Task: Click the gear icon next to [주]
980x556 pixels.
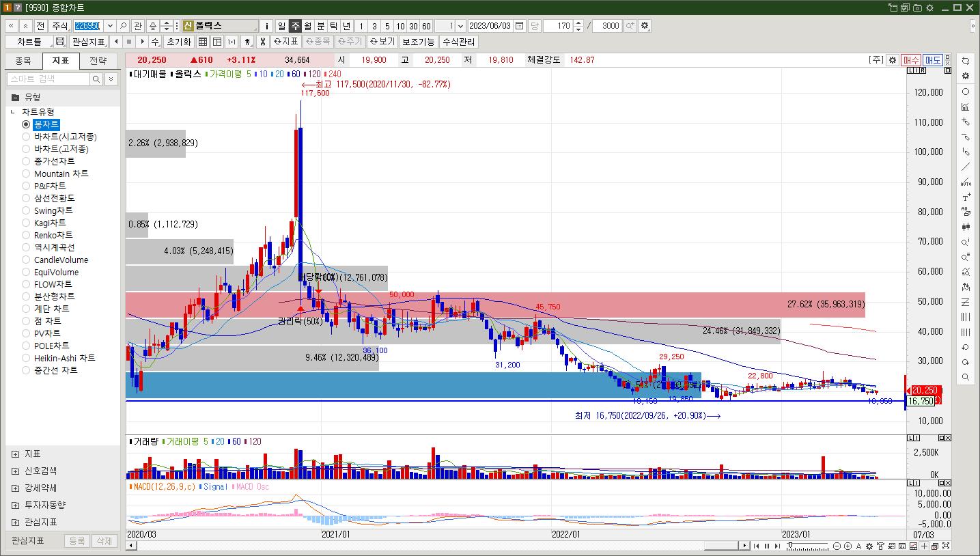Action: [x=892, y=60]
